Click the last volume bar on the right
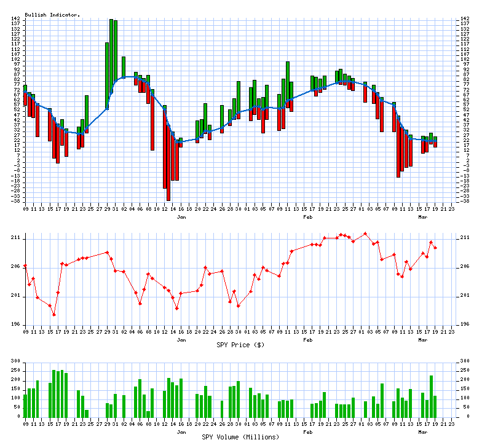The height and width of the screenshot is (448, 482). 435,406
